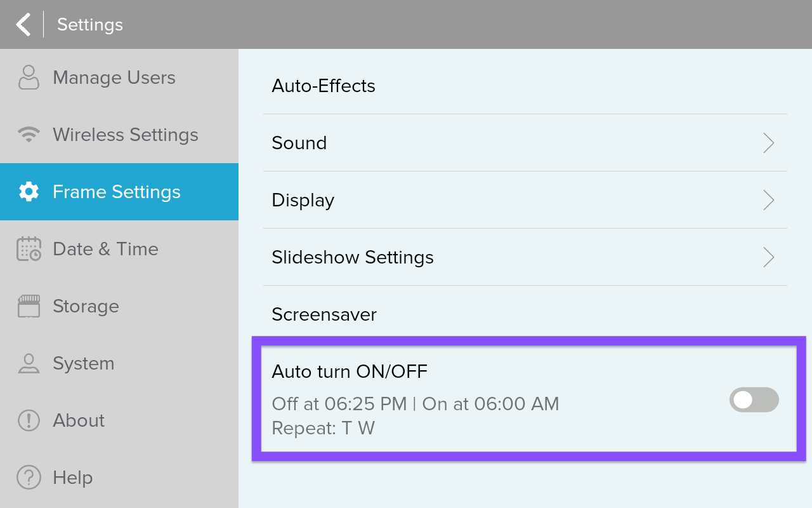Viewport: 812px width, 508px height.
Task: Click the About exclamation icon
Action: pyautogui.click(x=29, y=420)
